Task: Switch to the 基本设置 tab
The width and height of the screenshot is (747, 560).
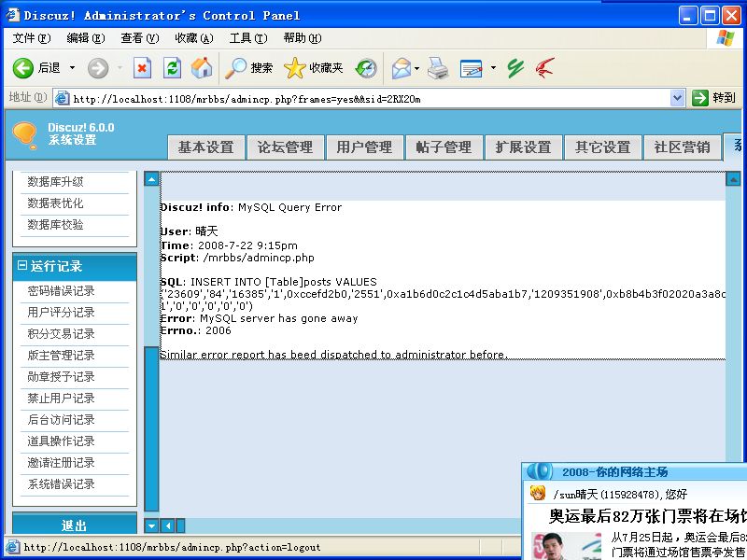Action: [205, 147]
